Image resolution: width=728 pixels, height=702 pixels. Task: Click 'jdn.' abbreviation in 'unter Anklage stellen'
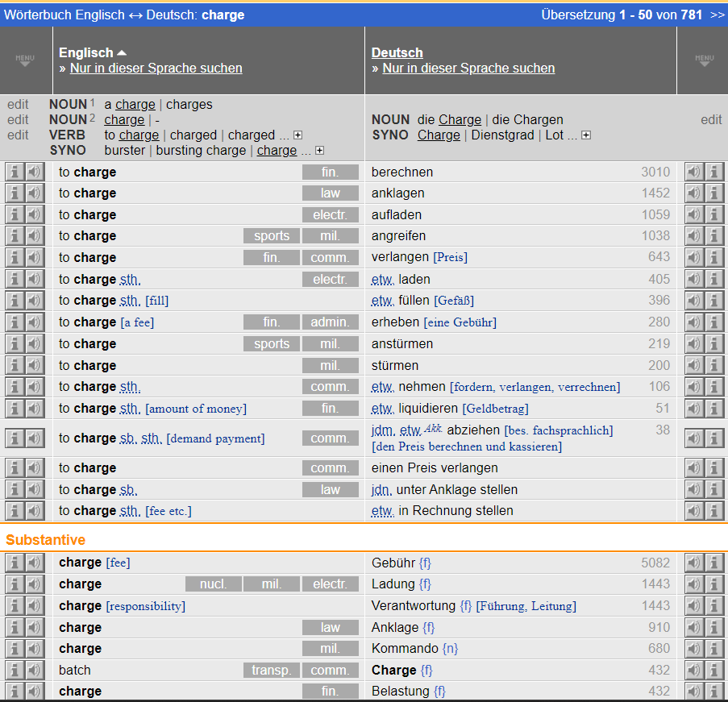coord(381,489)
